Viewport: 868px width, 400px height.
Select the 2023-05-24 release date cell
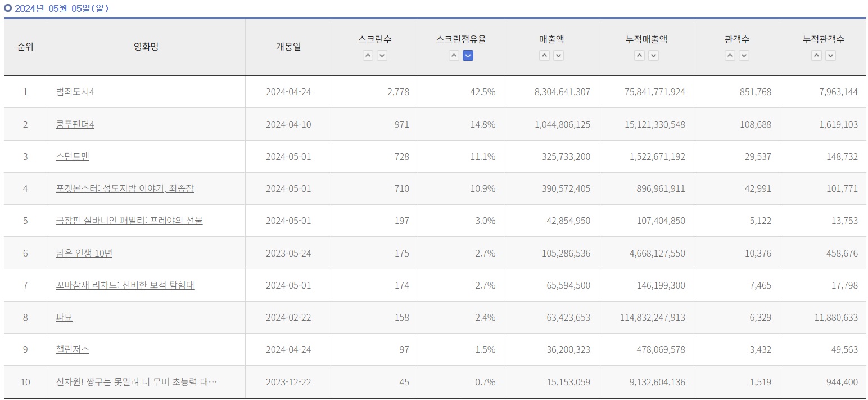tap(288, 253)
